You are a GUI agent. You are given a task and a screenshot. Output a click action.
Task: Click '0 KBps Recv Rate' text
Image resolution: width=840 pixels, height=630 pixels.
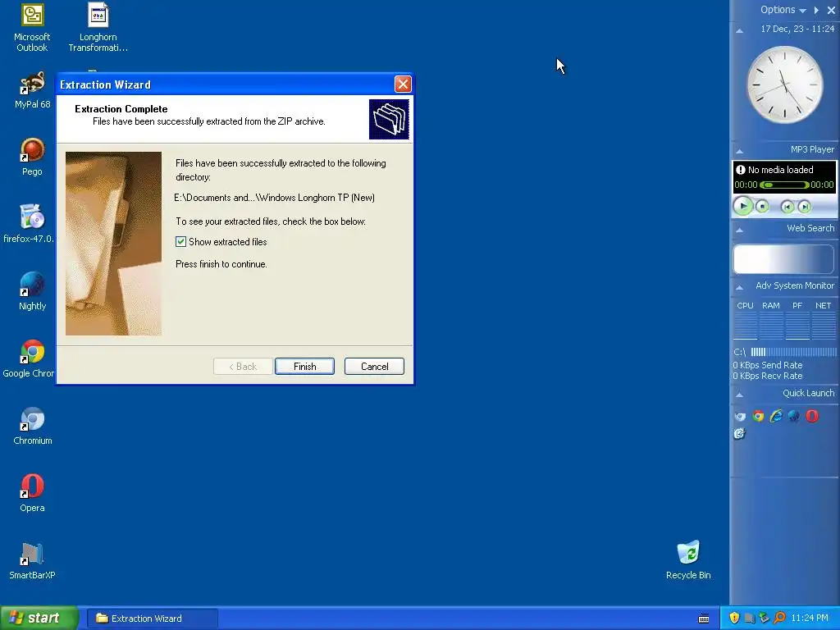click(x=768, y=376)
